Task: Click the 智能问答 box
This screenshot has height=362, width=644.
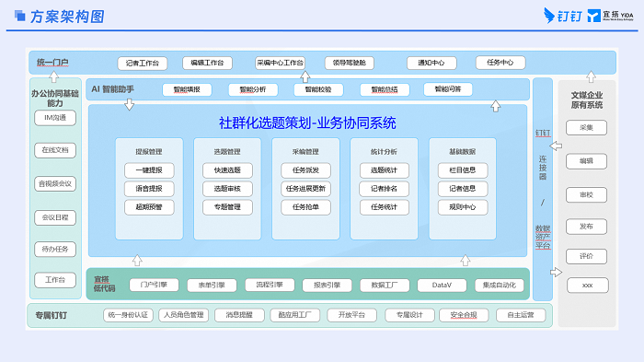Action: (448, 88)
